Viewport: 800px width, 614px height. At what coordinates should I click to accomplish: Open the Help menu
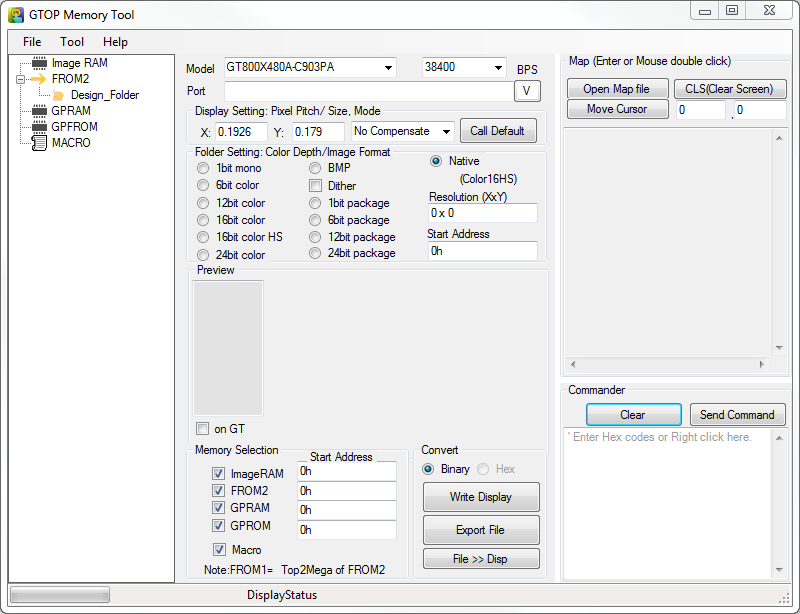(x=115, y=42)
